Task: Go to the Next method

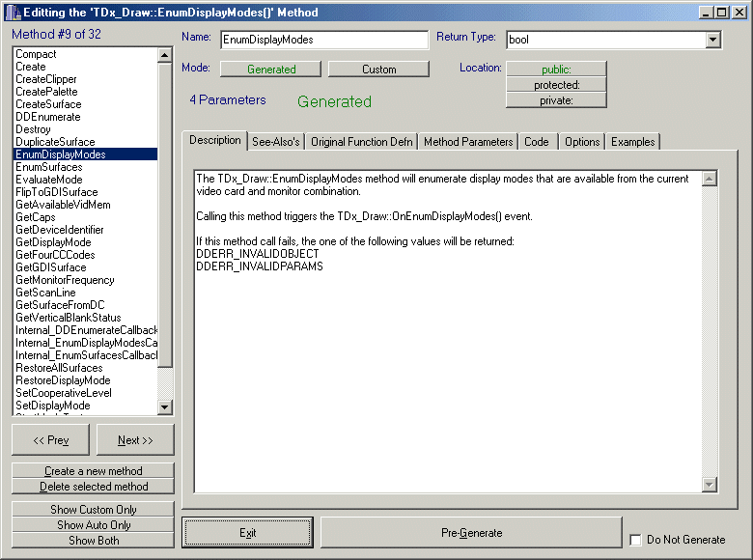Action: [x=135, y=440]
